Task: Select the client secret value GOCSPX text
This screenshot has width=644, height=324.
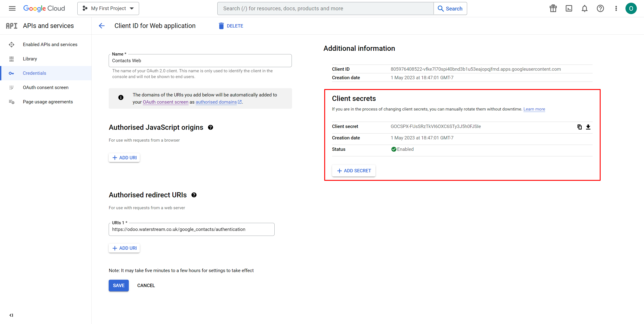Action: (x=436, y=126)
